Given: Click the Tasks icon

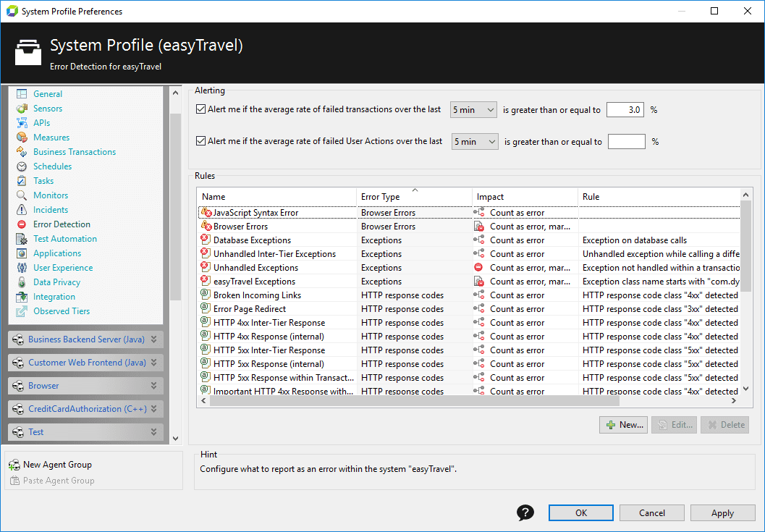Looking at the screenshot, I should (22, 180).
